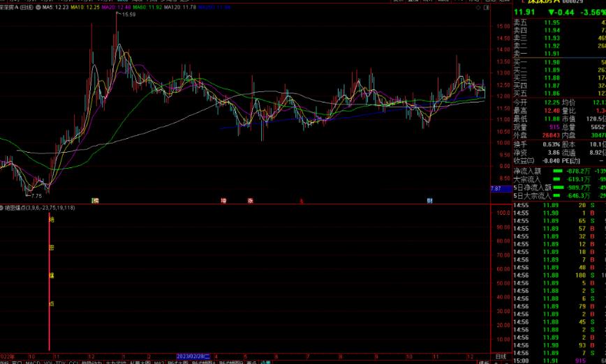
Task: Select the 14:56 11.89 79 B tick row
Action: pyautogui.click(x=560, y=307)
